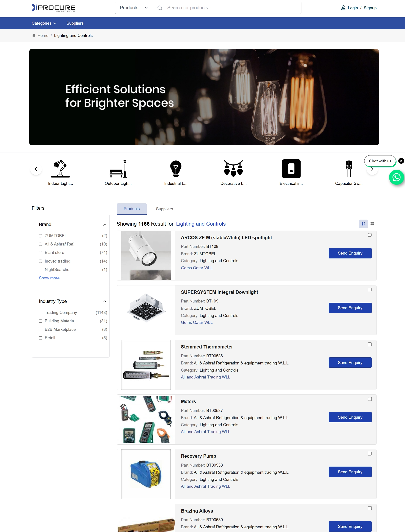Open the Electrical switch category icon
The width and height of the screenshot is (405, 532).
click(x=291, y=169)
